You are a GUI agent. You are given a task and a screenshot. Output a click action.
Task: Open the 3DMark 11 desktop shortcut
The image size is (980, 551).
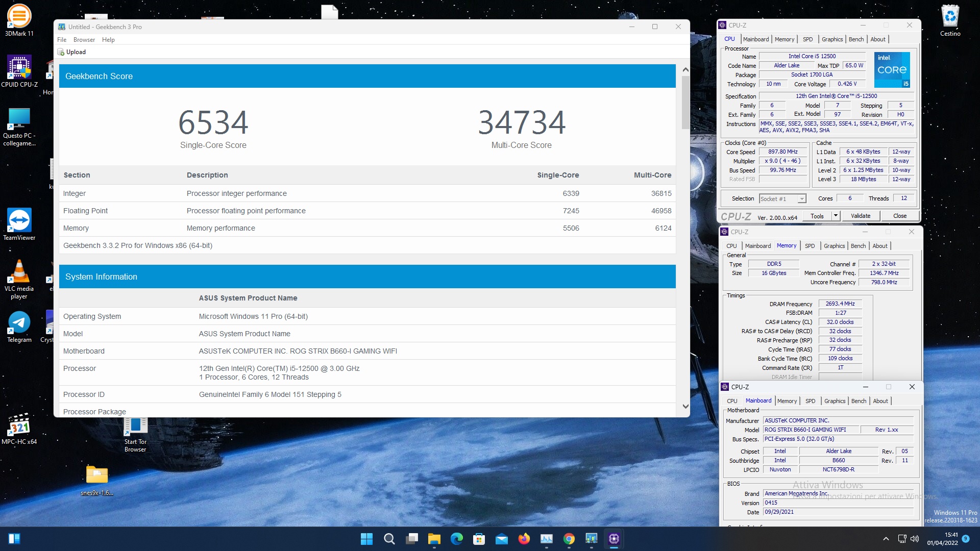tap(19, 20)
